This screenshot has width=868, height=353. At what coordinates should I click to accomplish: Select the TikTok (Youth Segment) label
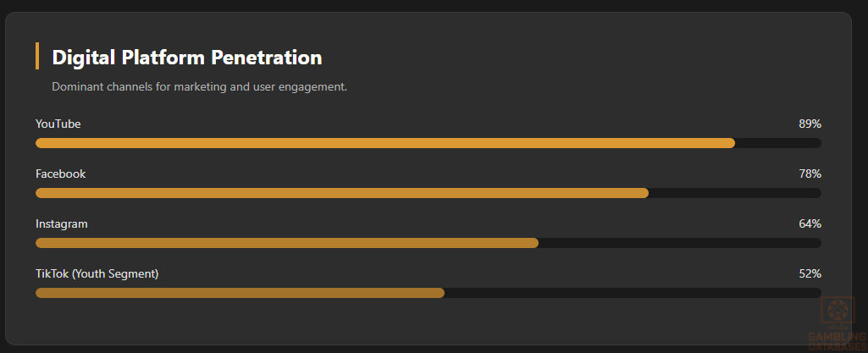(x=97, y=273)
